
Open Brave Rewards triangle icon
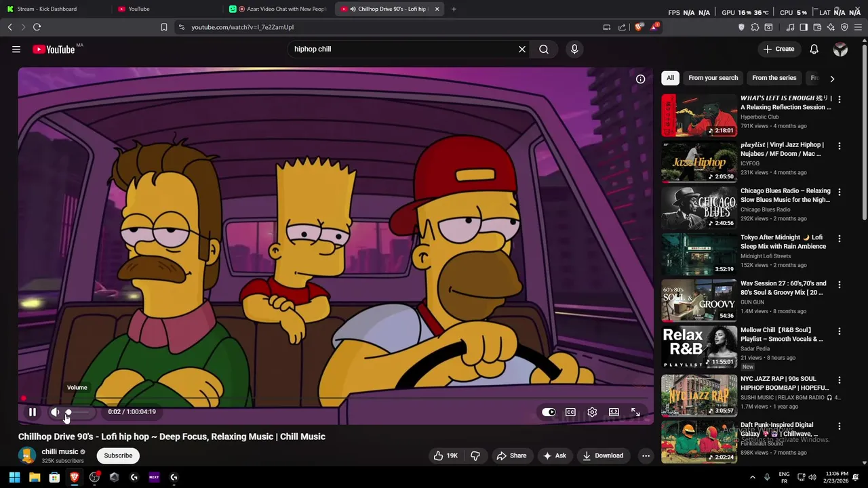654,27
